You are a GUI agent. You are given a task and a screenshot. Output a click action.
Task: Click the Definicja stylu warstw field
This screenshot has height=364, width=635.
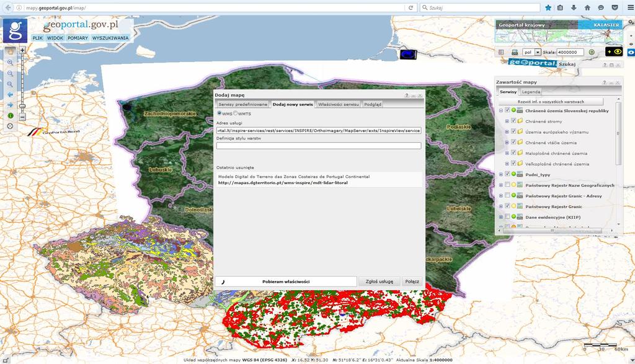click(x=319, y=145)
